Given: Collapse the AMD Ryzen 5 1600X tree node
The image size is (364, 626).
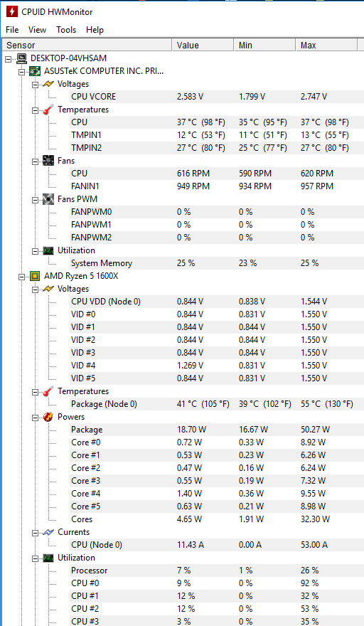Looking at the screenshot, I should (22, 277).
